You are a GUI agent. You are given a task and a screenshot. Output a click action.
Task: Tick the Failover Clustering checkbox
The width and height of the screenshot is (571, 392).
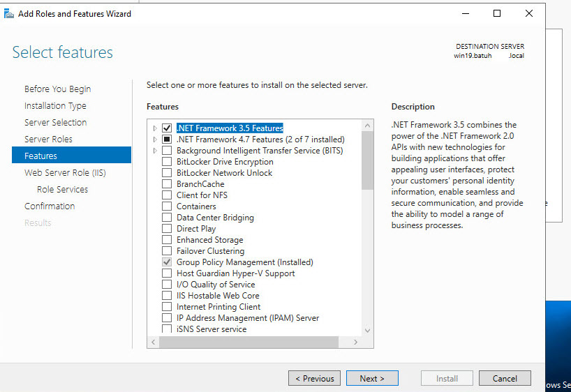[x=166, y=251]
